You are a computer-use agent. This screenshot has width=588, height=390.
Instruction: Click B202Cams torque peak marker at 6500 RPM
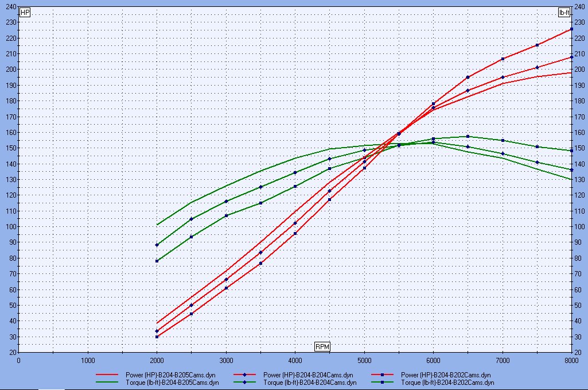click(x=468, y=136)
